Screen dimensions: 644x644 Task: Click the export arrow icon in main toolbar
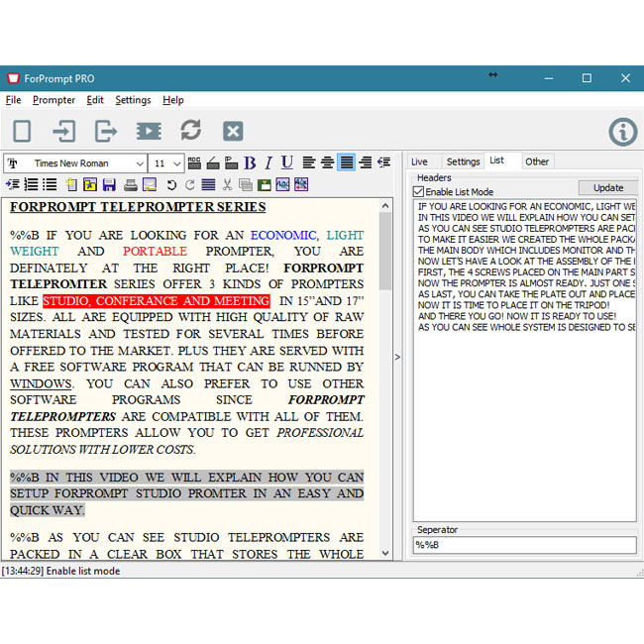pyautogui.click(x=106, y=131)
